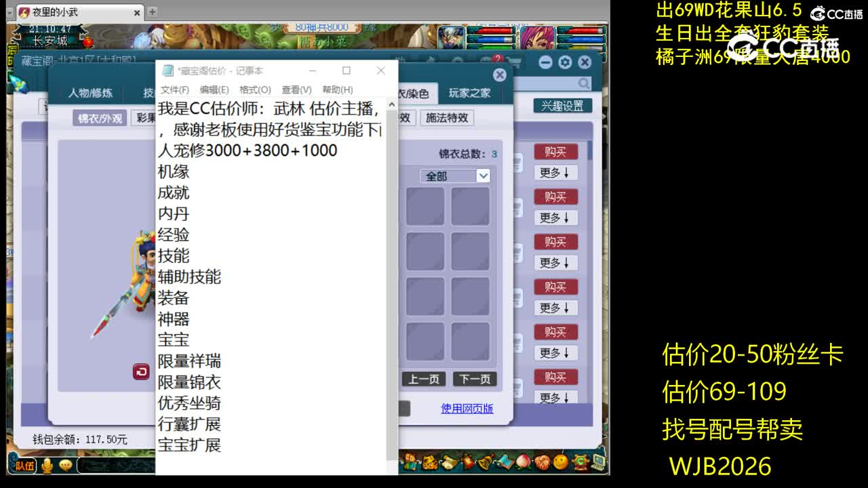This screenshot has height=488, width=868.
Task: Click the golden bell icon
Action: pyautogui.click(x=486, y=462)
